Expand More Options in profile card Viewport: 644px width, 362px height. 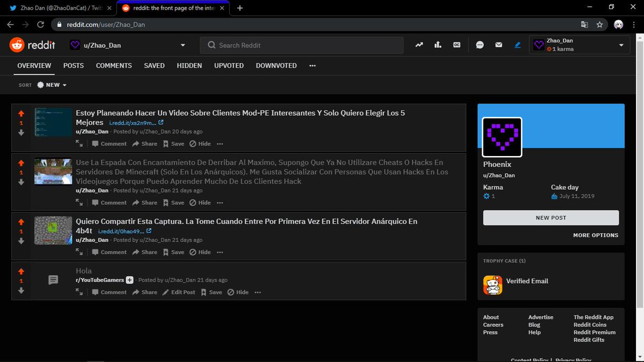[596, 235]
